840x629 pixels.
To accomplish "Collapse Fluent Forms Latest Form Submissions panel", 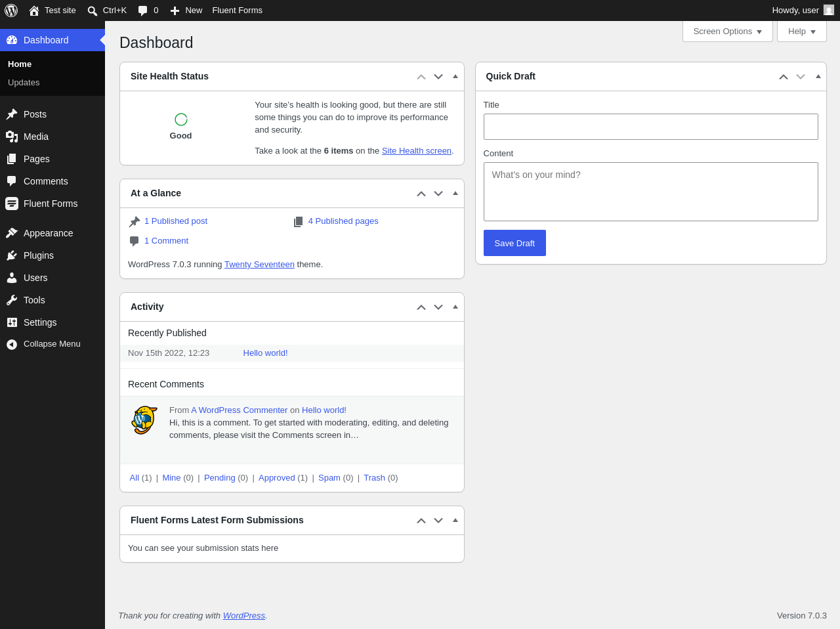I will (455, 521).
